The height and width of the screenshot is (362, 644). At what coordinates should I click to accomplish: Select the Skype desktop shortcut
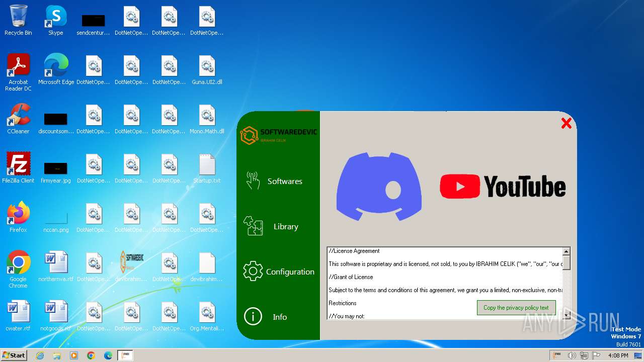56,21
